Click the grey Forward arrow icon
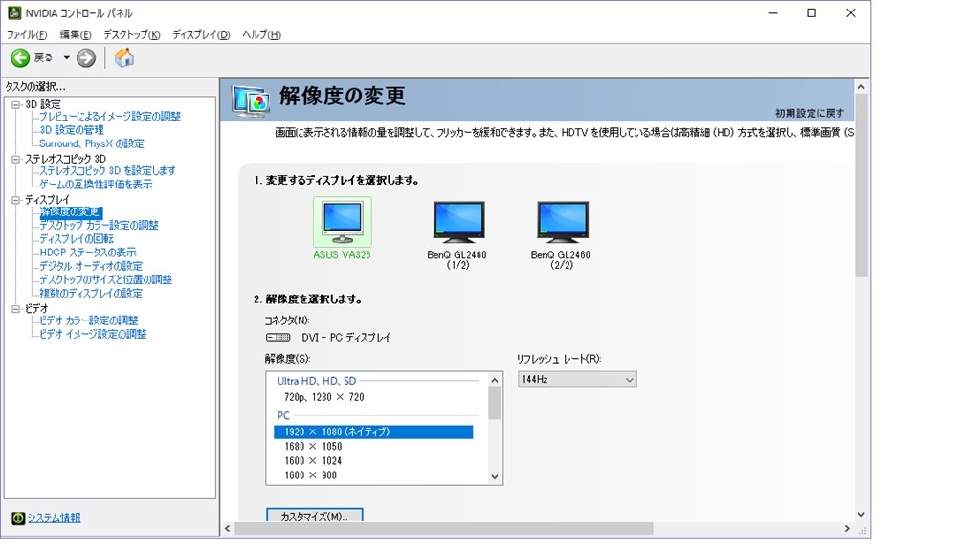This screenshot has height=551, width=980. click(x=85, y=58)
